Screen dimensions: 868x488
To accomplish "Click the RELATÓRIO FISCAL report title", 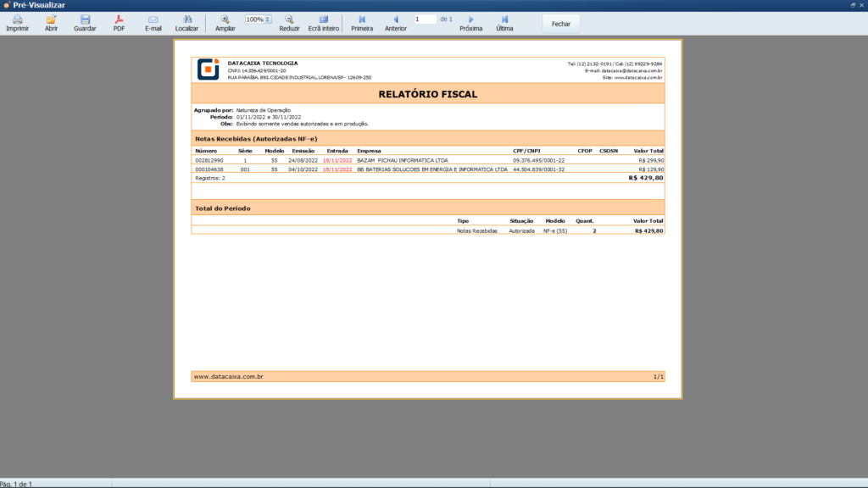I will pos(427,94).
